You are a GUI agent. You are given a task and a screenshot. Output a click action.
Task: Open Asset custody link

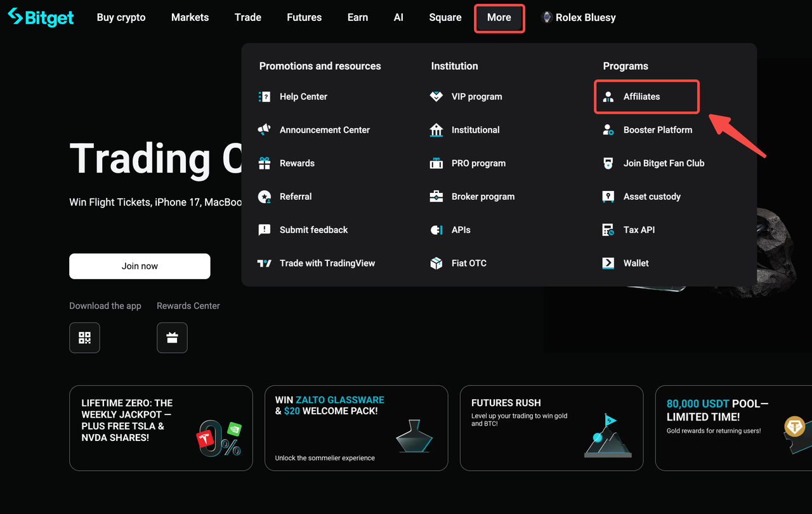(652, 197)
